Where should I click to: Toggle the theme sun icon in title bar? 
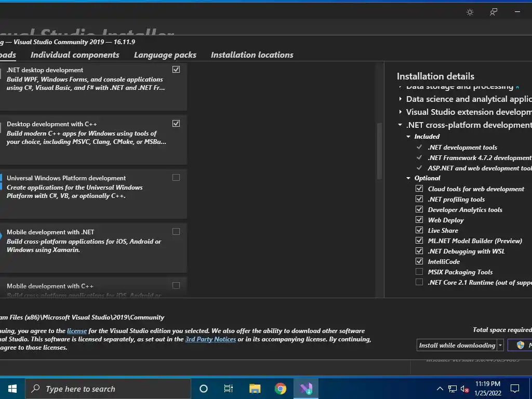pyautogui.click(x=470, y=12)
